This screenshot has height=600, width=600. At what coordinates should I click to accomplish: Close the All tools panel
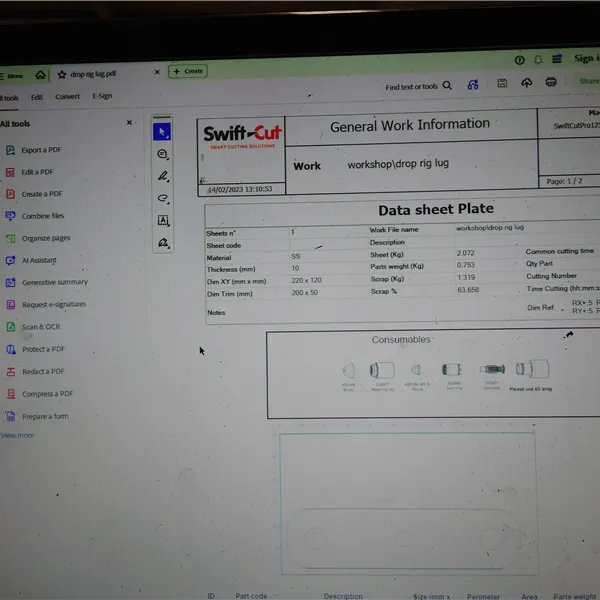129,122
